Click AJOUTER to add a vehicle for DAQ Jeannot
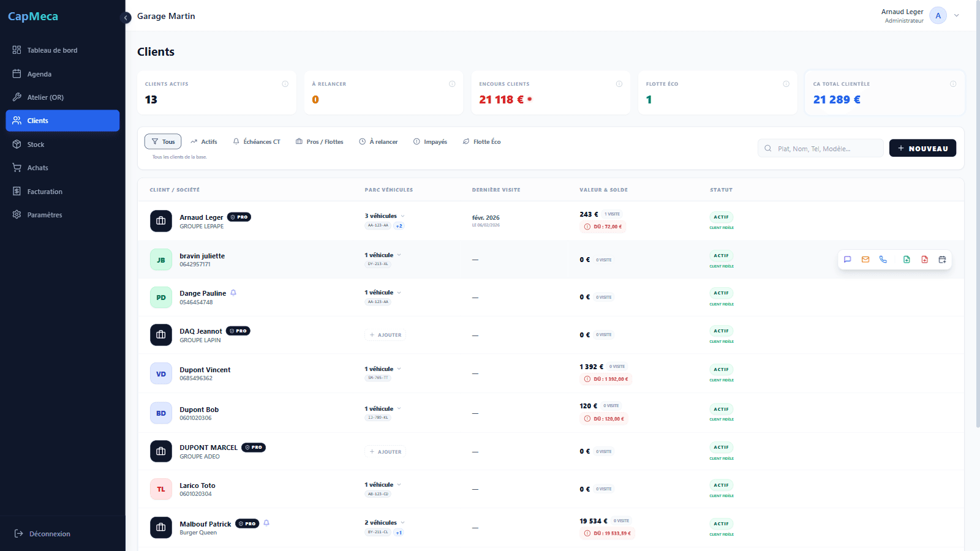 click(x=385, y=334)
